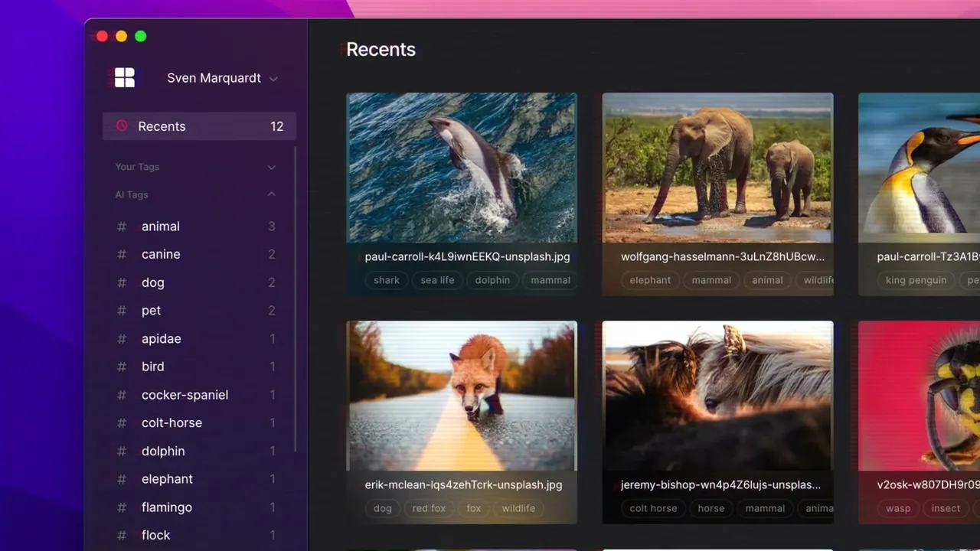Click the hash icon beside cocker-spaniel
The image size is (980, 551).
121,395
